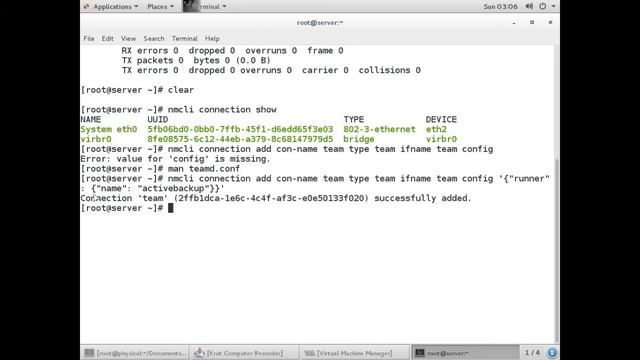Click the '802-3-ethernet' type value
Image resolution: width=640 pixels, height=360 pixels.
pyautogui.click(x=379, y=129)
